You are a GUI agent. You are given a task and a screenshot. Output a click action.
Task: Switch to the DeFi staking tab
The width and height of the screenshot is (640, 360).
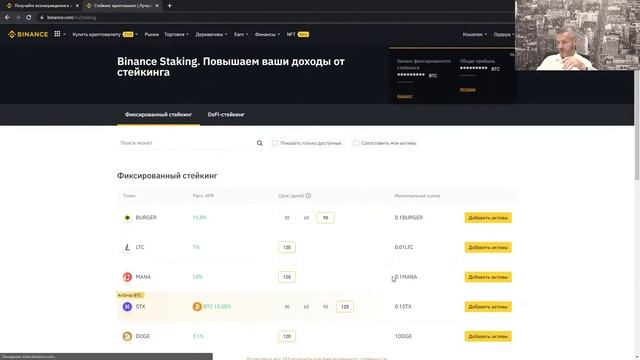226,115
